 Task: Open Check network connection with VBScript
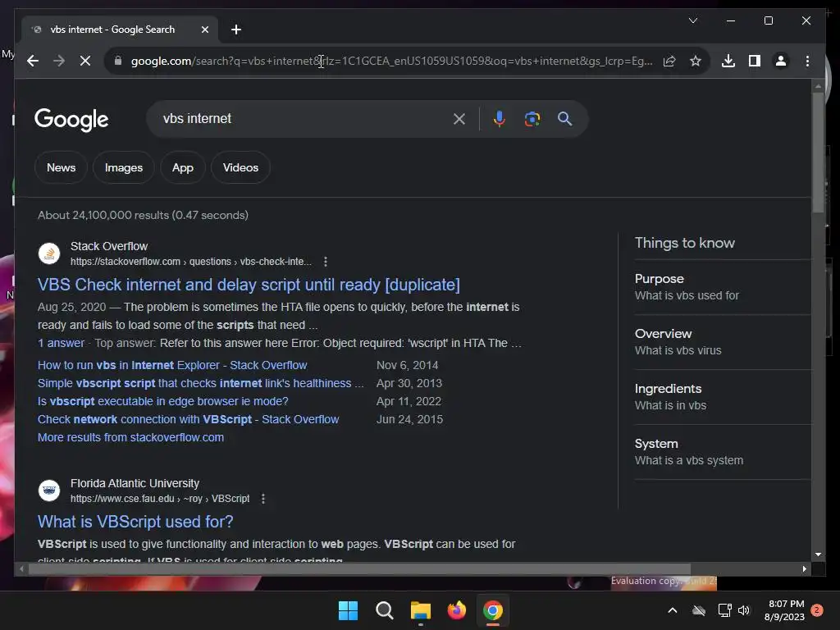(188, 419)
